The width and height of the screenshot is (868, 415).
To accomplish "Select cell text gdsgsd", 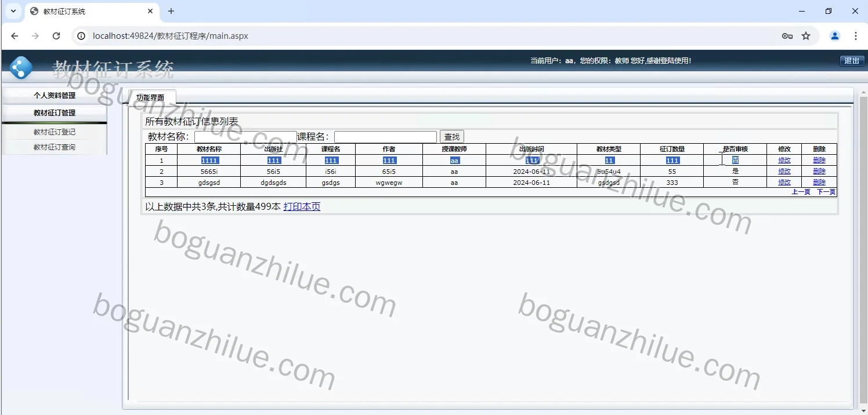I will coord(209,183).
